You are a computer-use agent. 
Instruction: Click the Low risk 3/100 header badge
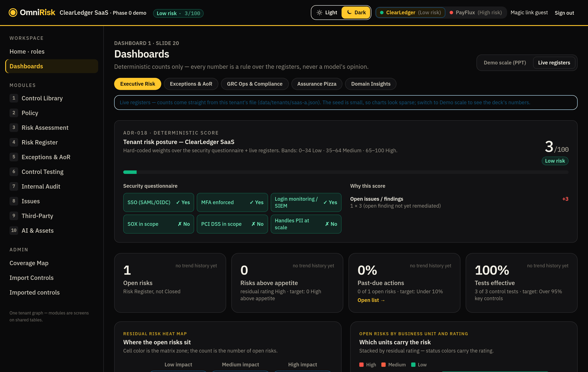[178, 13]
